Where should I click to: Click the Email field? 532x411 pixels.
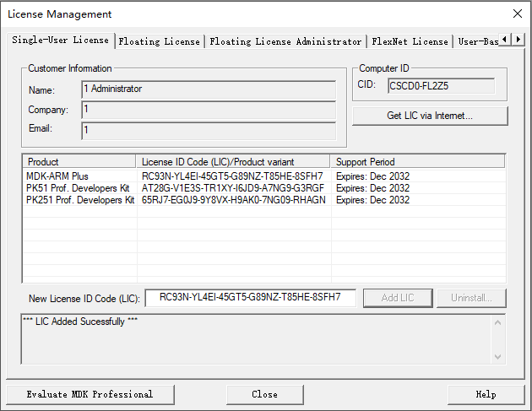(209, 131)
